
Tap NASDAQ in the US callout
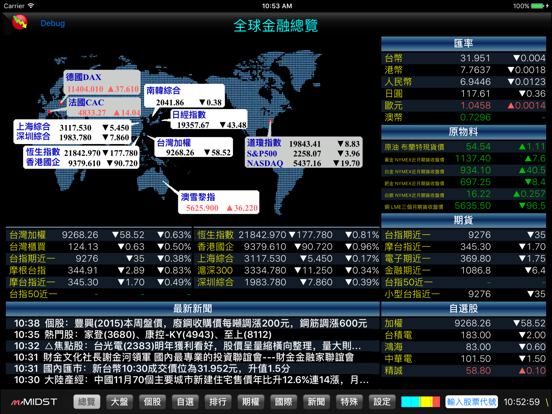point(265,163)
